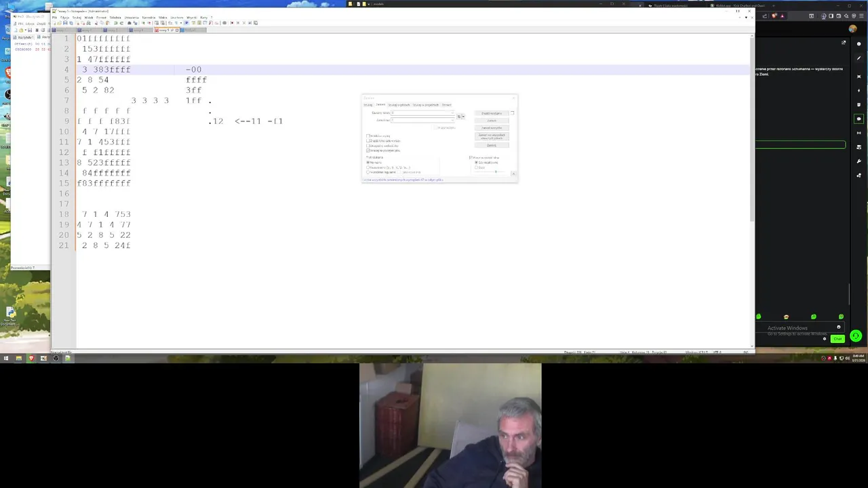Screen dimensions: 868x488
Task: Select the 'Rozszerzony' search mode radio
Action: (x=368, y=167)
